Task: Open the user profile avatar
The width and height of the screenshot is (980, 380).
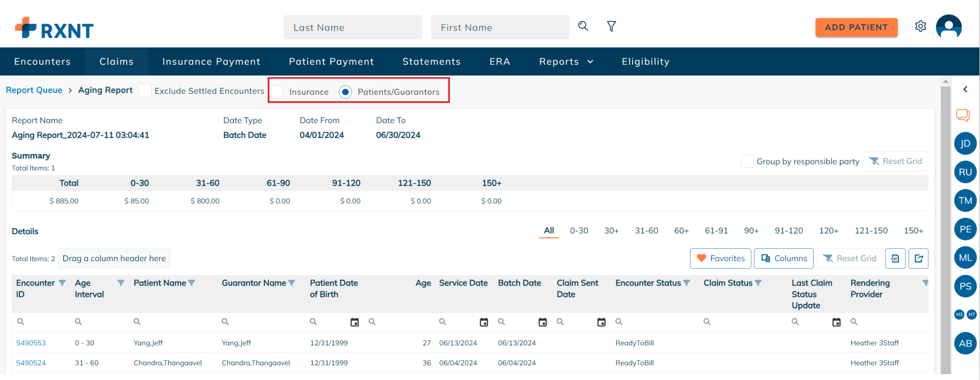Action: click(948, 27)
